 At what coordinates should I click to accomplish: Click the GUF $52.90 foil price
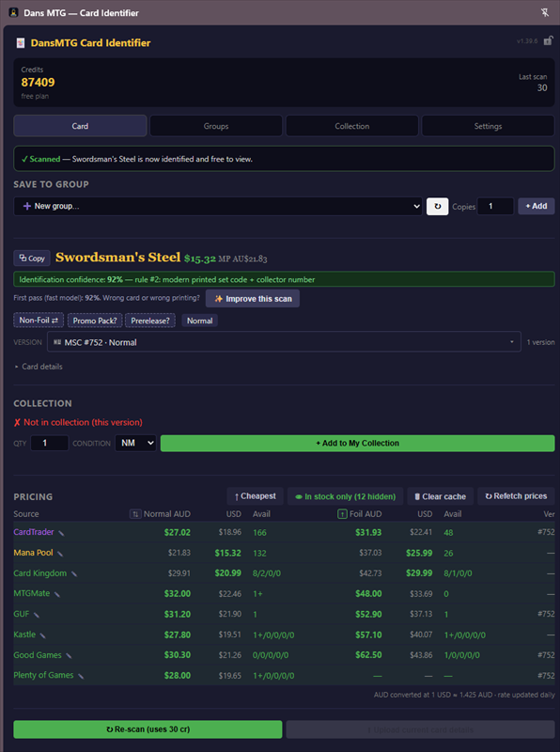[368, 614]
